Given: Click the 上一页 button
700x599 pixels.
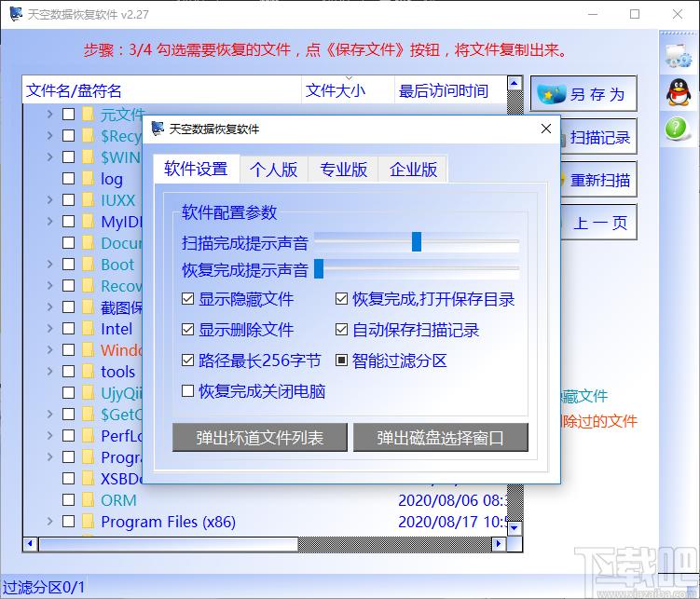Looking at the screenshot, I should coord(598,223).
